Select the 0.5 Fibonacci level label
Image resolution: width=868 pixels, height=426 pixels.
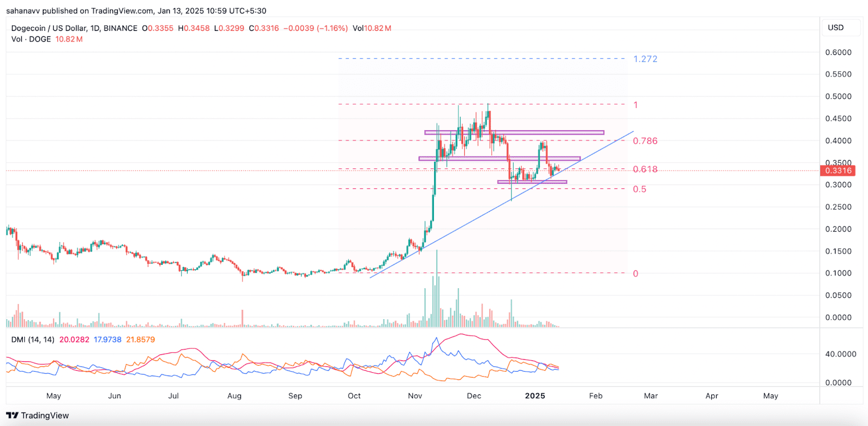click(x=640, y=189)
